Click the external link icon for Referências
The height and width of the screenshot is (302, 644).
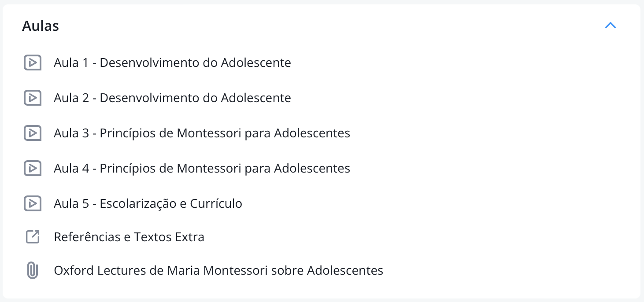point(32,237)
